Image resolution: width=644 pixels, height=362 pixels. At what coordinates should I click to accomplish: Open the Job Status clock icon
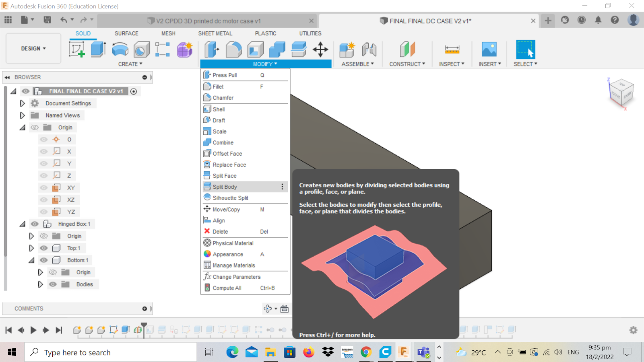point(582,20)
